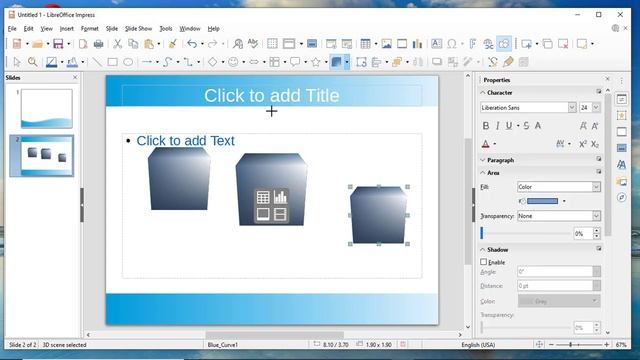Click the Delete Slide icon
Screen dimensions: 640x360
(563, 44)
